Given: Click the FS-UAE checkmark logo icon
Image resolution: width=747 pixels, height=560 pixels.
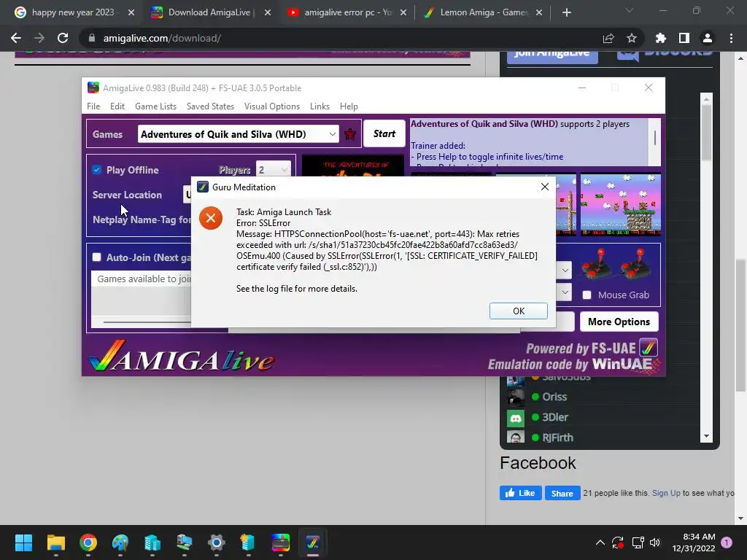Looking at the screenshot, I should pos(648,348).
